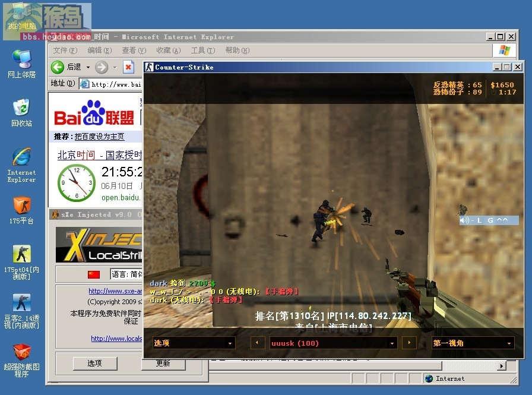Open the Back button history dropdown arrow
This screenshot has height=395, width=532.
pyautogui.click(x=88, y=67)
